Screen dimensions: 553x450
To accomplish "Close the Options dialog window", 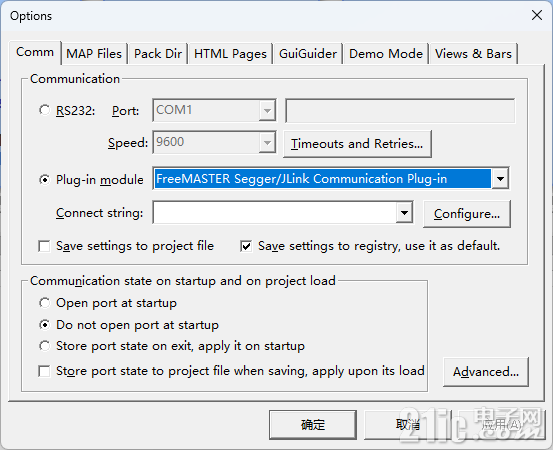I will (536, 15).
